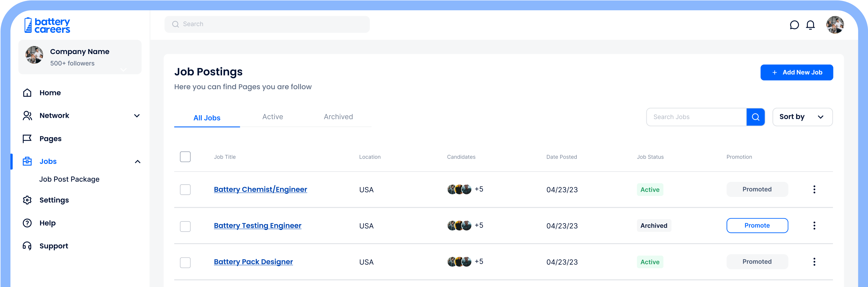
Task: Open the Sort by dropdown
Action: click(x=802, y=117)
